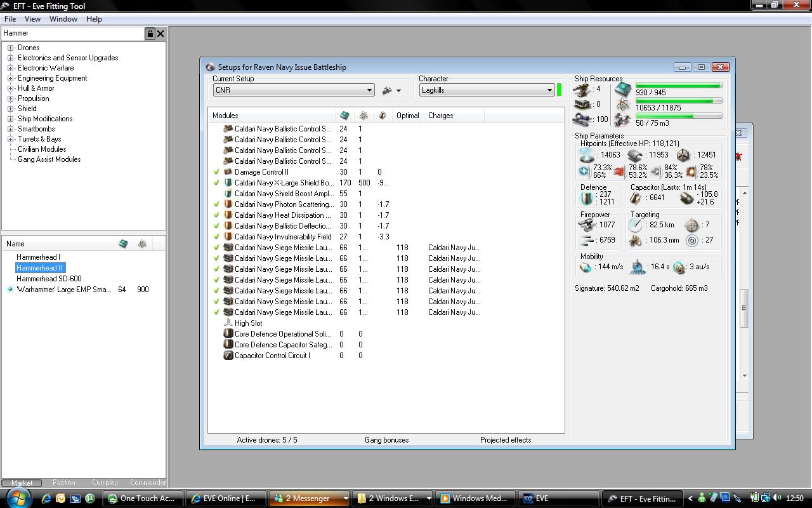The width and height of the screenshot is (812, 508).
Task: Expand the Drones market category
Action: pos(10,48)
